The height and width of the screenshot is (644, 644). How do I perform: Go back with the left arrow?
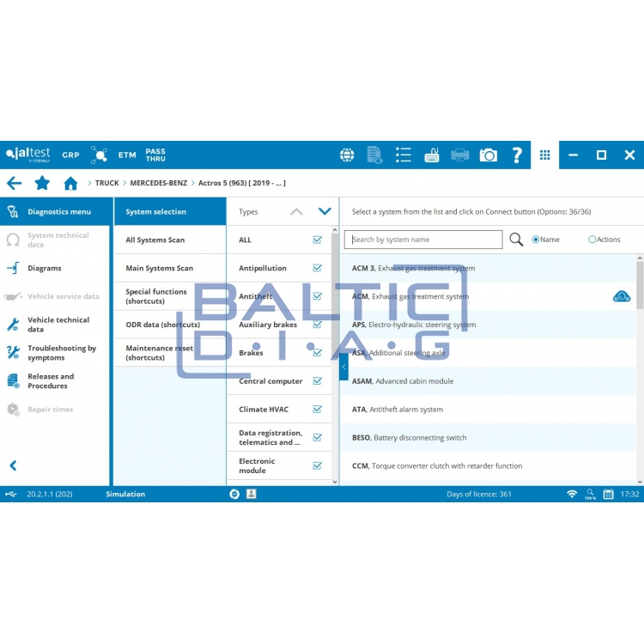coord(15,183)
